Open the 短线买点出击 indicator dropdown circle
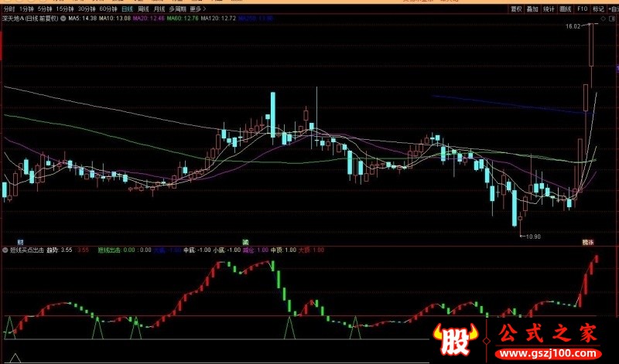 (5, 250)
